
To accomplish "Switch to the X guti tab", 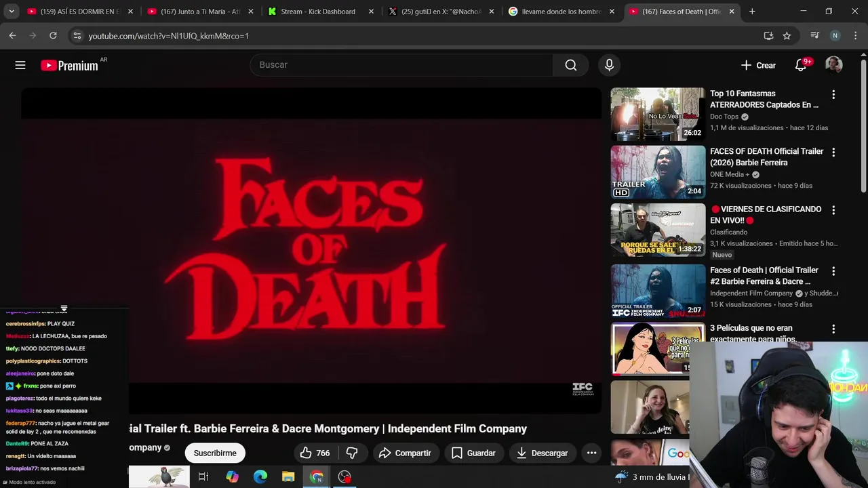I will click(x=441, y=12).
